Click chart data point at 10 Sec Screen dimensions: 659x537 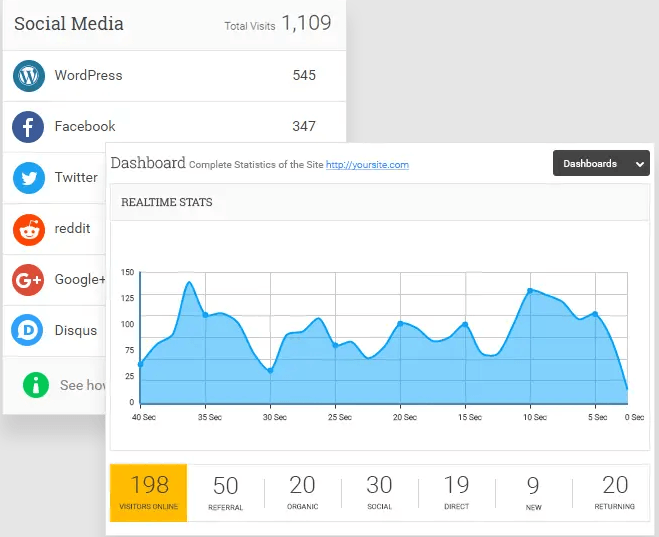(530, 291)
